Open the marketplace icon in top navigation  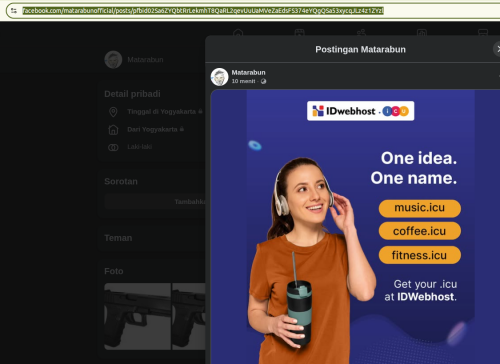(x=483, y=33)
